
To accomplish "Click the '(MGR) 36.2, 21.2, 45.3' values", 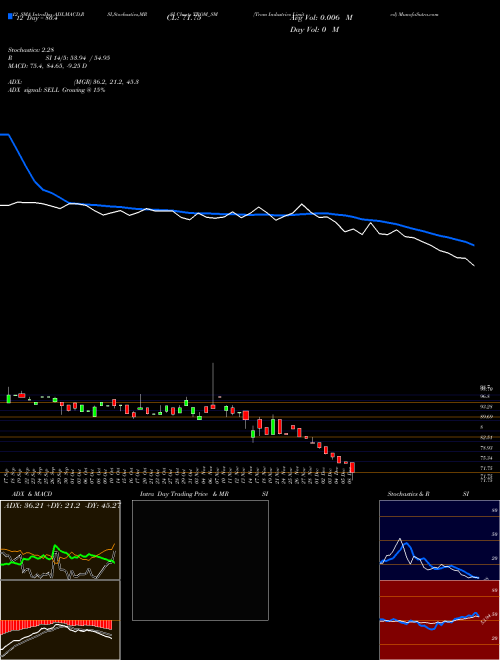I will coord(106,82).
